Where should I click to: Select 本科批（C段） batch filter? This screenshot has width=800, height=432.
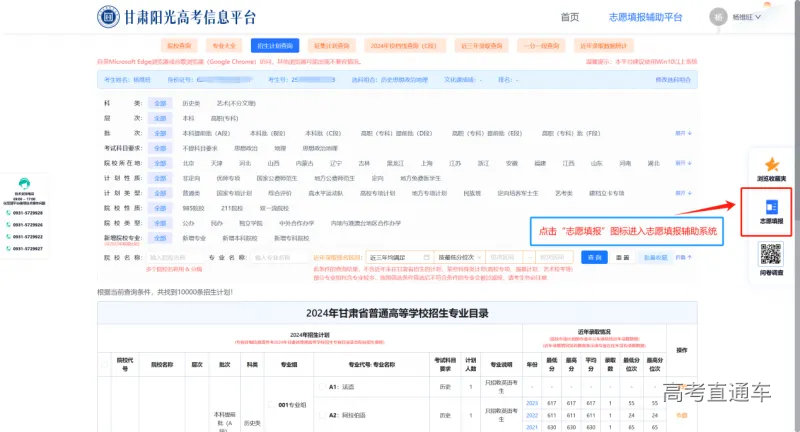323,133
